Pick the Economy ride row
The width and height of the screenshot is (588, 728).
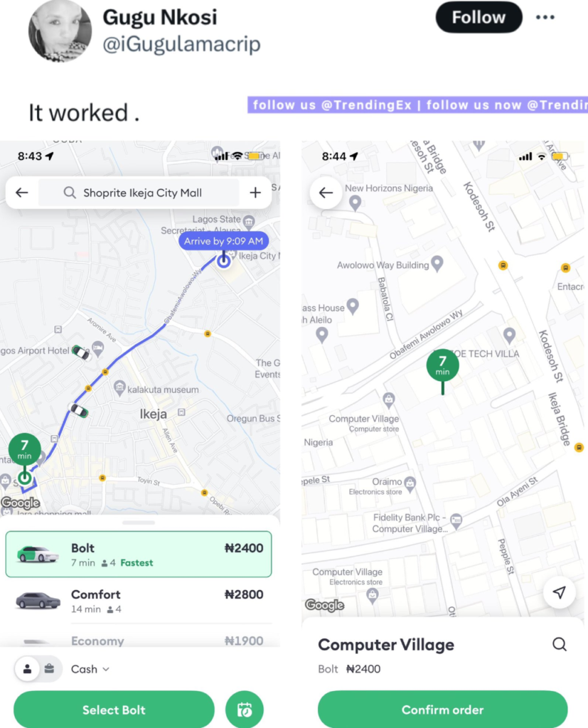click(139, 641)
